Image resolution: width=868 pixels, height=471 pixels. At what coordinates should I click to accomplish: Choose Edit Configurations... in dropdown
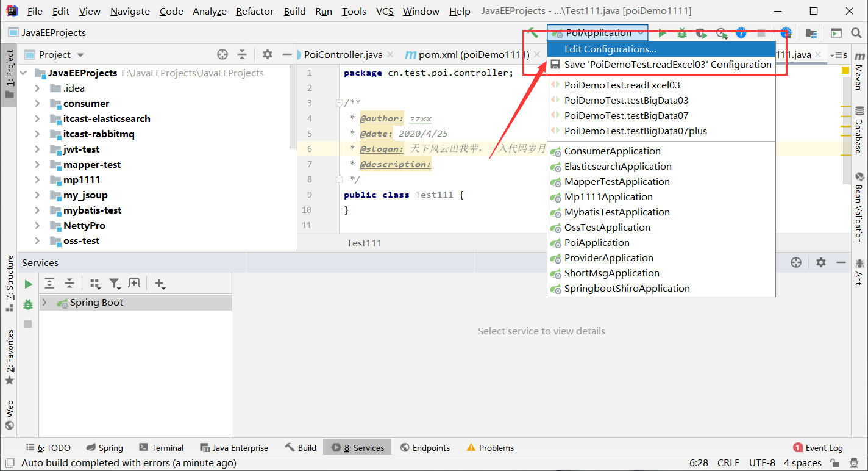click(x=661, y=49)
